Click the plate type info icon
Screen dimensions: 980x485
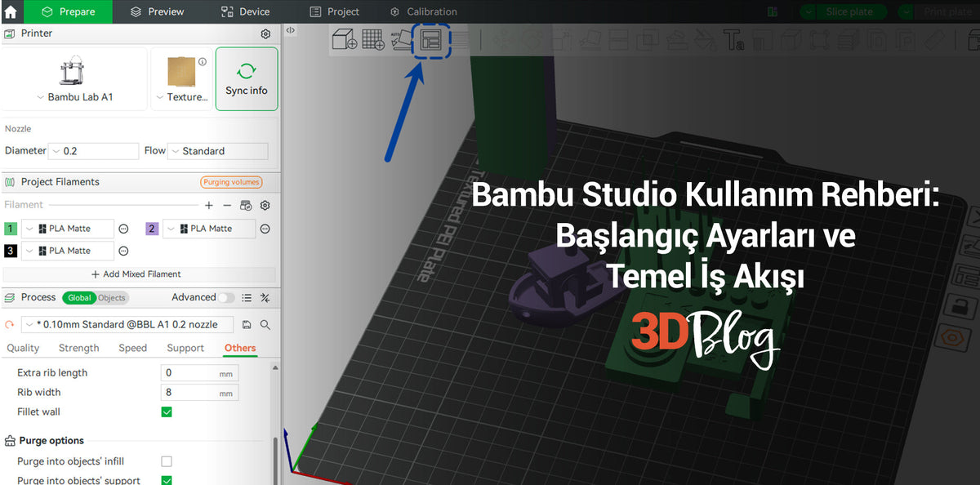(203, 61)
